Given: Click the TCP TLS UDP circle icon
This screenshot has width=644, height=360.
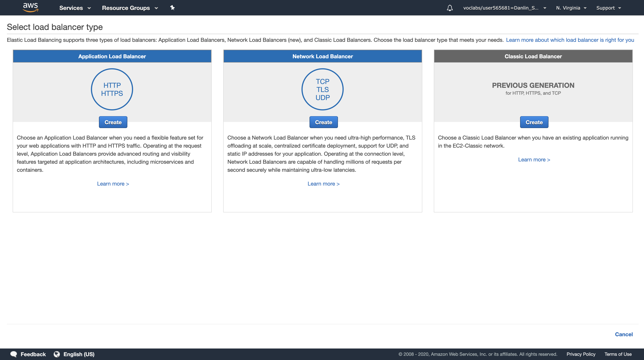Looking at the screenshot, I should [x=323, y=89].
